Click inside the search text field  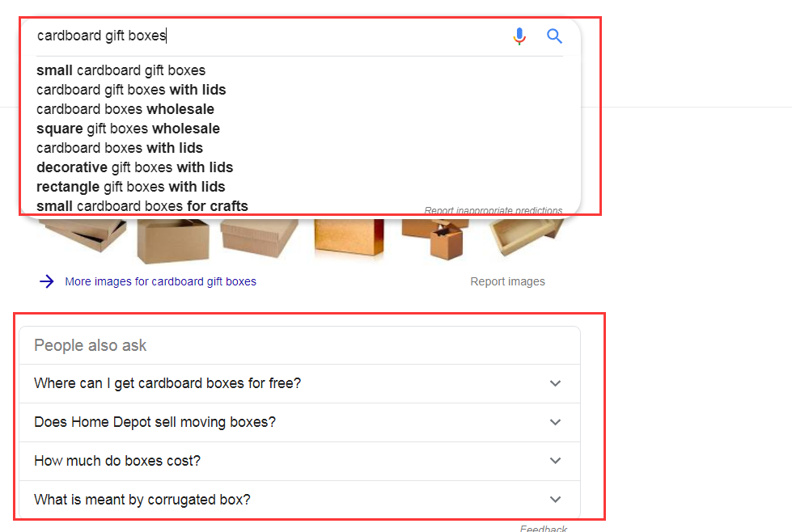point(267,36)
